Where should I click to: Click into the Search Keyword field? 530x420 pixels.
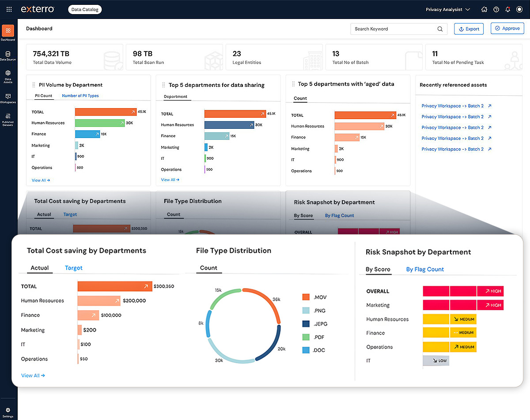393,29
